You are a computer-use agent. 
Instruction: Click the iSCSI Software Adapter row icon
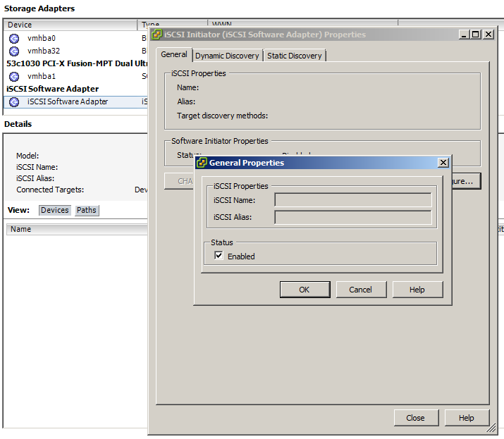point(13,101)
